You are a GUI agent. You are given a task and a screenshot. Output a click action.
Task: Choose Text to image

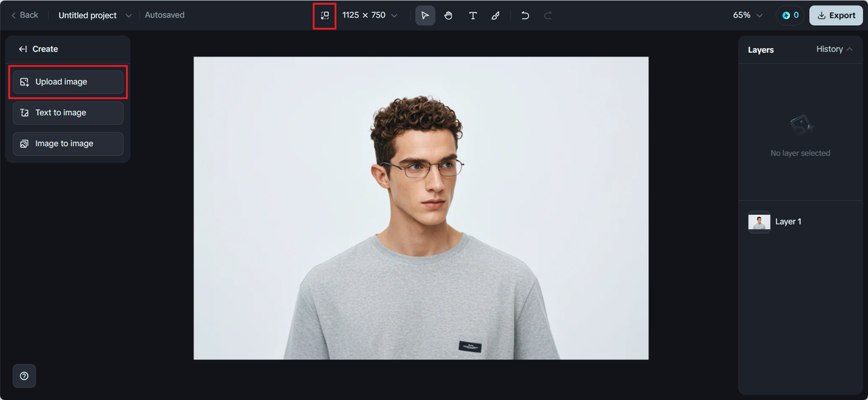tap(68, 113)
